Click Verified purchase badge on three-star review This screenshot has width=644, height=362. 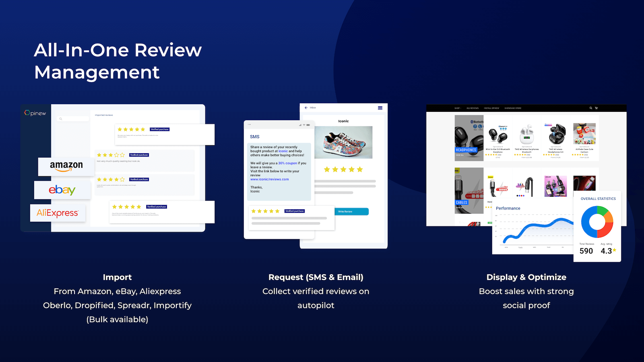tap(139, 155)
